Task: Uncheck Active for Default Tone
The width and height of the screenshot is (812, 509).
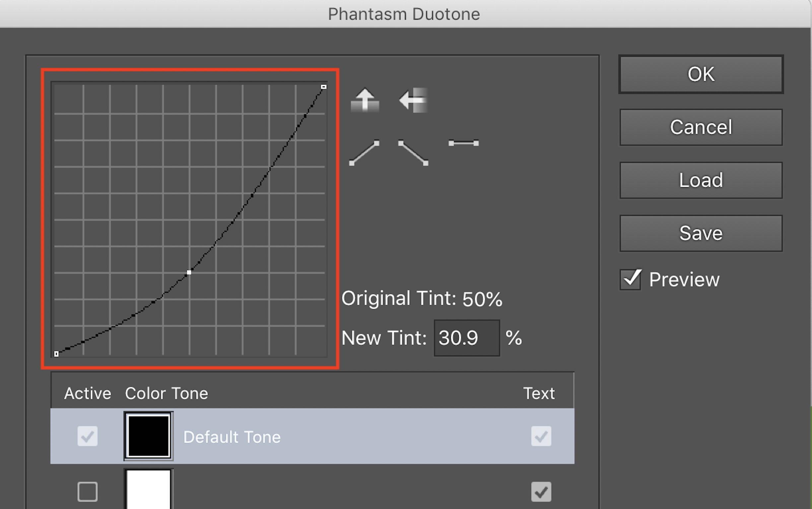Action: point(87,436)
